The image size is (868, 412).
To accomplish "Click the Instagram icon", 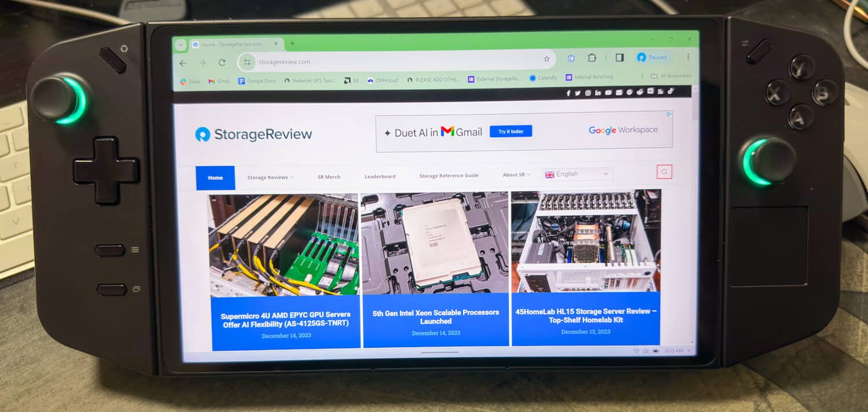I will click(587, 93).
